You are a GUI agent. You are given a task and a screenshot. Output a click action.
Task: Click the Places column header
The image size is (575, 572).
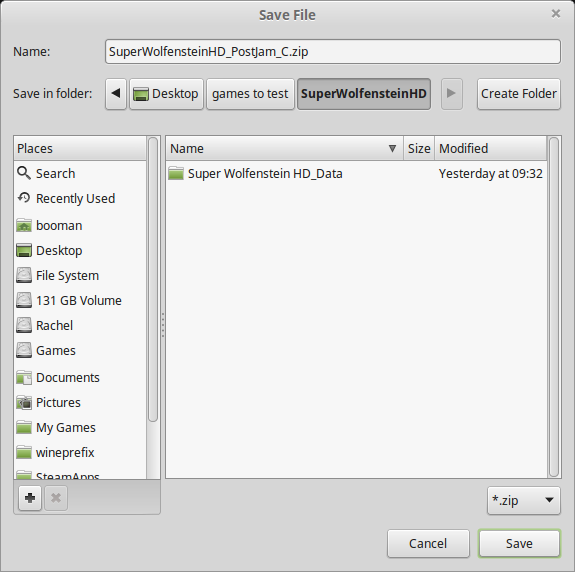(x=80, y=148)
